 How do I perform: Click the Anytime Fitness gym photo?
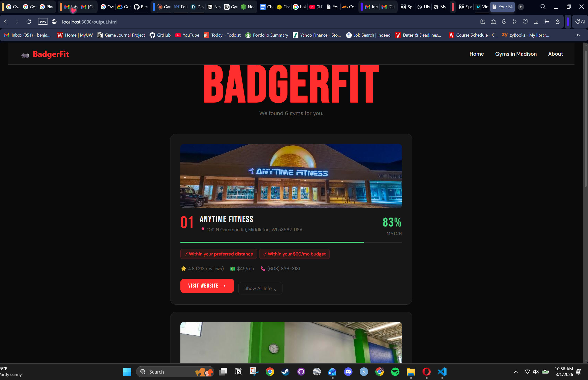tap(291, 176)
